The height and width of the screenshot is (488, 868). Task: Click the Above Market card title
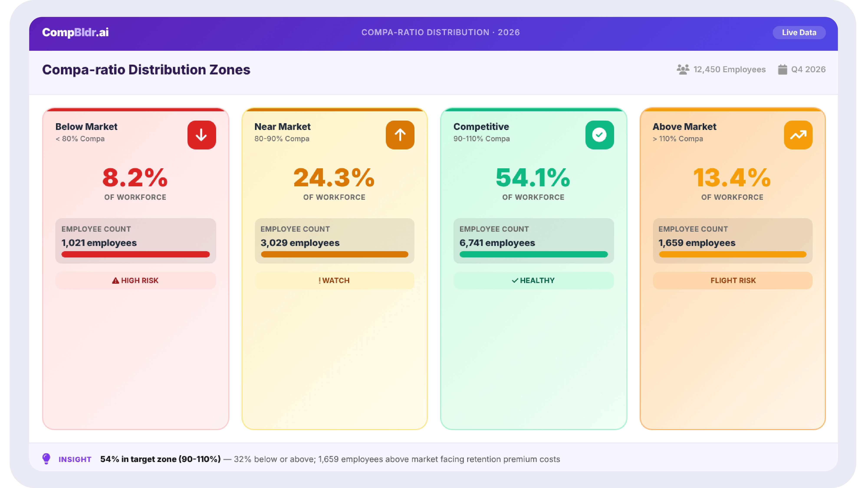(x=684, y=127)
